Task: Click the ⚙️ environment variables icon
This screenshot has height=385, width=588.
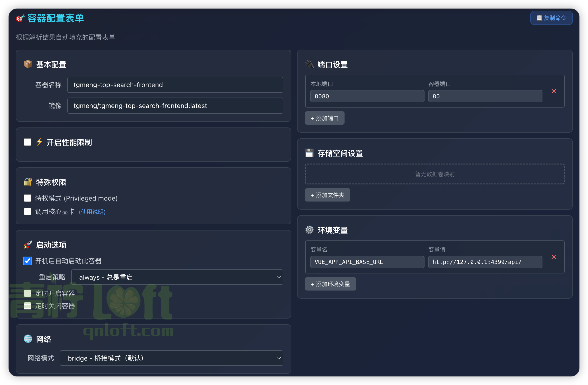Action: click(310, 230)
